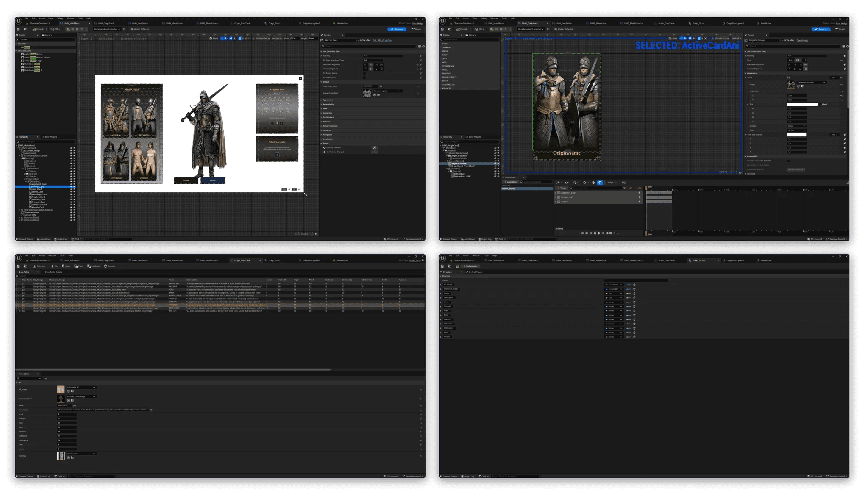Click the white Tint color swatch
Viewport: 868px width, 496px height.
(802, 104)
